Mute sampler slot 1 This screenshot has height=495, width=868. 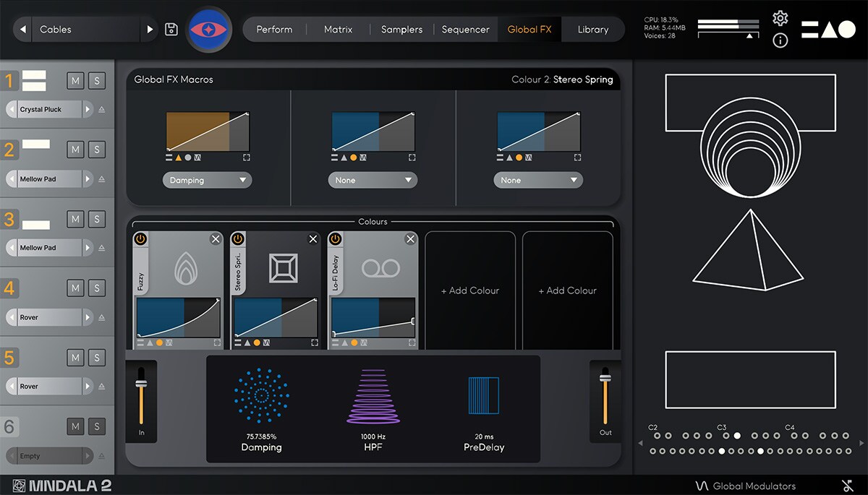pos(75,80)
